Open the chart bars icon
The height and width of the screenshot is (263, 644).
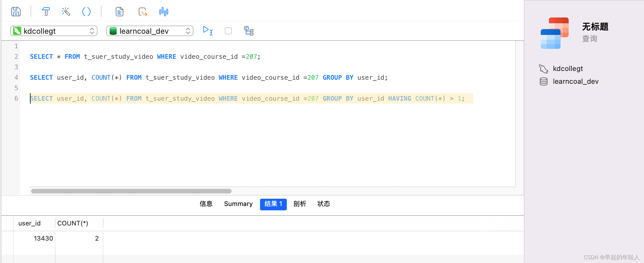click(164, 12)
